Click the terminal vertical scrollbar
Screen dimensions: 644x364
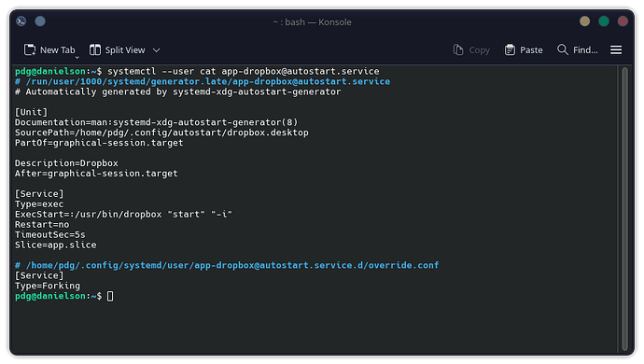(x=624, y=209)
